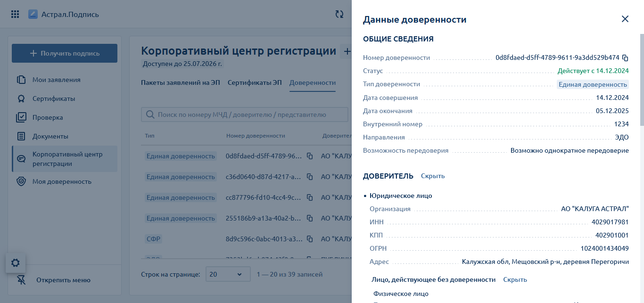Click КПП value 402901001
Image resolution: width=644 pixels, height=303 pixels.
click(x=612, y=235)
